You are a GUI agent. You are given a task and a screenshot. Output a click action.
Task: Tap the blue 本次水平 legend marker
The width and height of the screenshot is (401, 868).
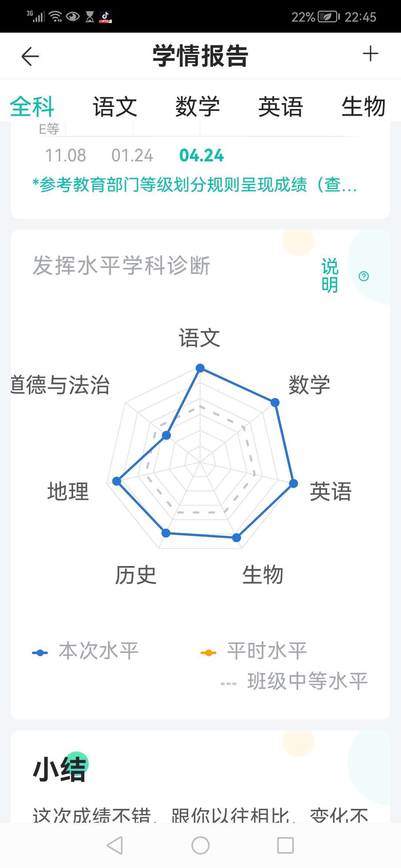(40, 653)
